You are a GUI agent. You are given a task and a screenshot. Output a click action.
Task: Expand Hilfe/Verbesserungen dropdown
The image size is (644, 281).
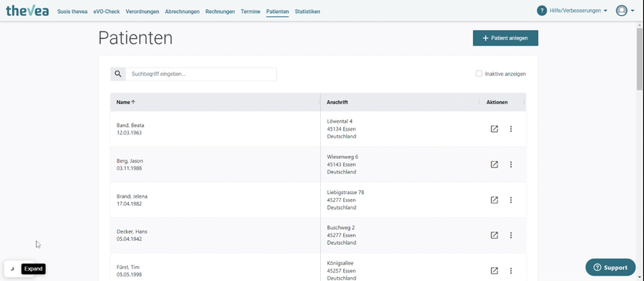pyautogui.click(x=578, y=11)
